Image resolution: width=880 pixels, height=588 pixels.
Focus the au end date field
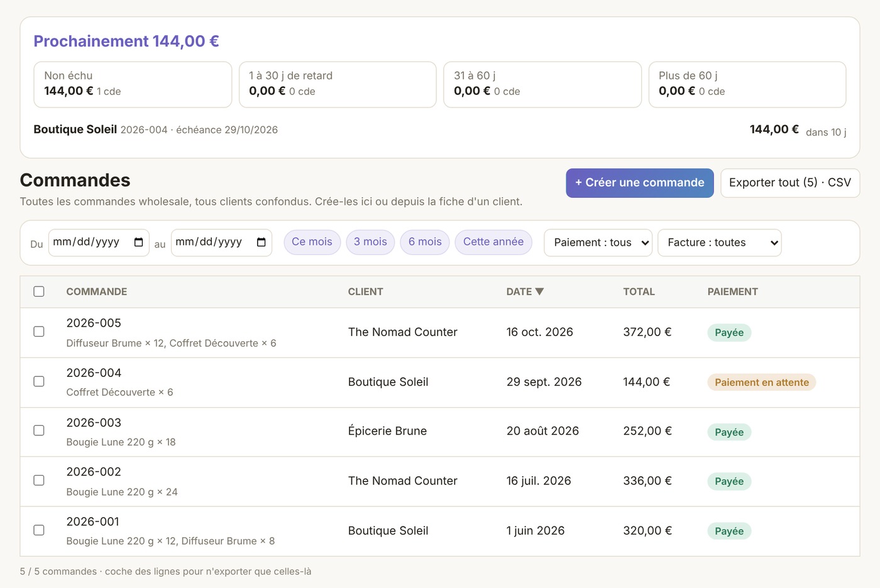[221, 242]
